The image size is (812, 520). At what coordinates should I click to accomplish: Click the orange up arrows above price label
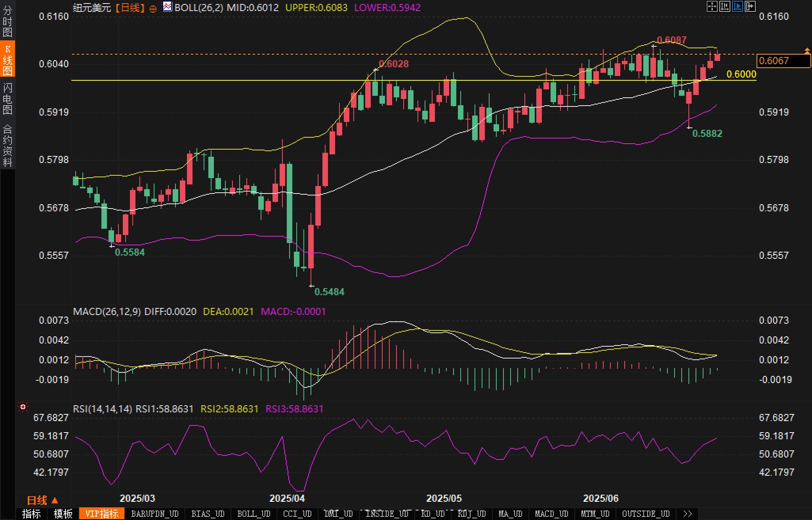pos(807,50)
